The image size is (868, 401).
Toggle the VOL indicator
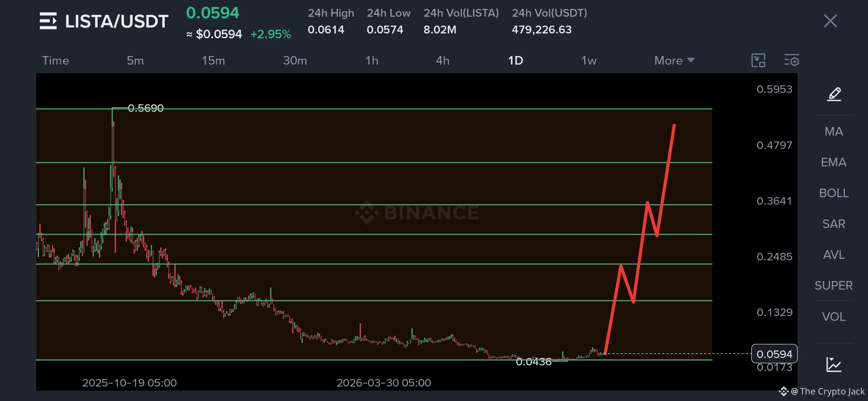[834, 317]
